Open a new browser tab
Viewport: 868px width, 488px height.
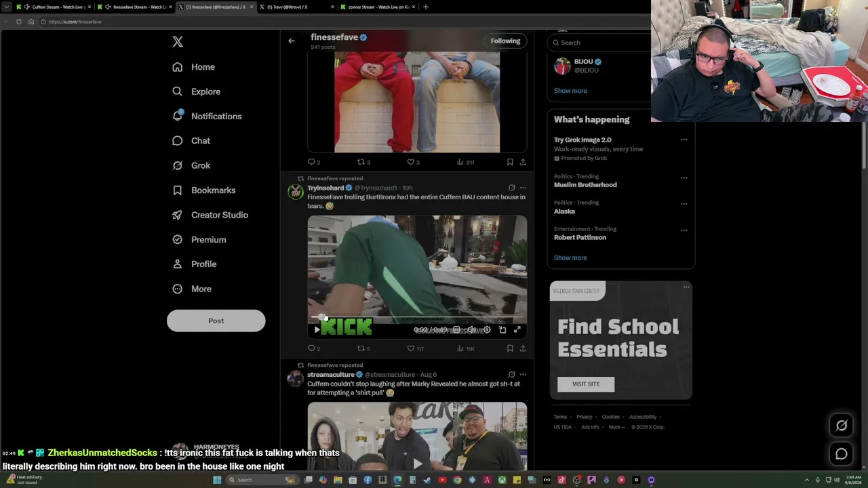pyautogui.click(x=426, y=7)
